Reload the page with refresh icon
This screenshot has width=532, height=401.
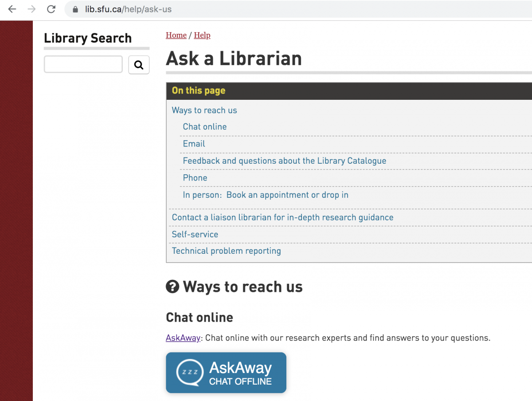(x=51, y=9)
